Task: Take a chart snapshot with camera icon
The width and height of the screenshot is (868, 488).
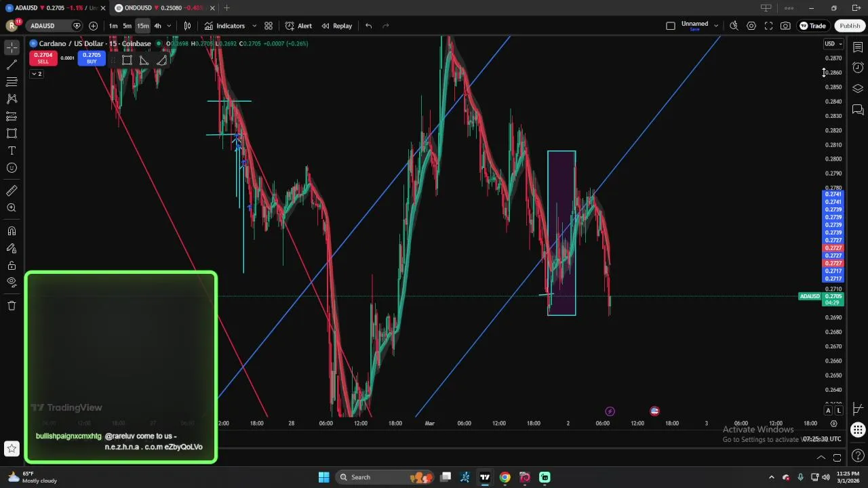Action: click(785, 26)
